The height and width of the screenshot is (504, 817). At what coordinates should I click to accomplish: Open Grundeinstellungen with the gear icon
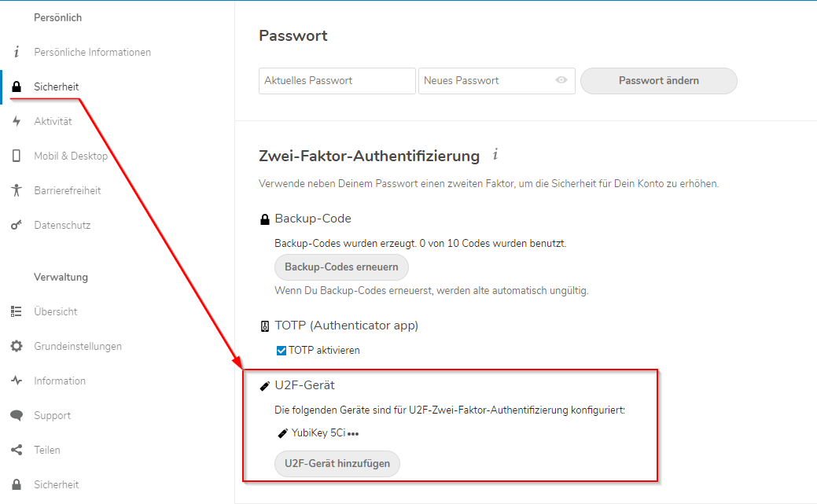(16, 346)
